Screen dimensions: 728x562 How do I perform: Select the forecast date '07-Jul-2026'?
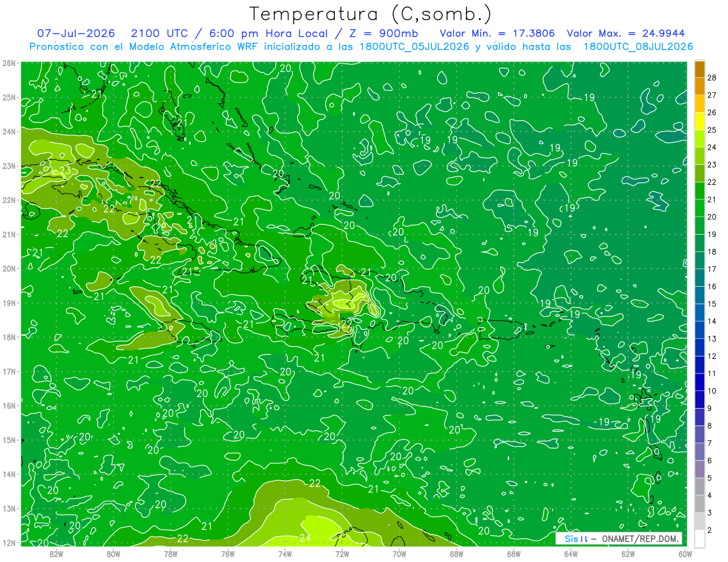pos(76,33)
